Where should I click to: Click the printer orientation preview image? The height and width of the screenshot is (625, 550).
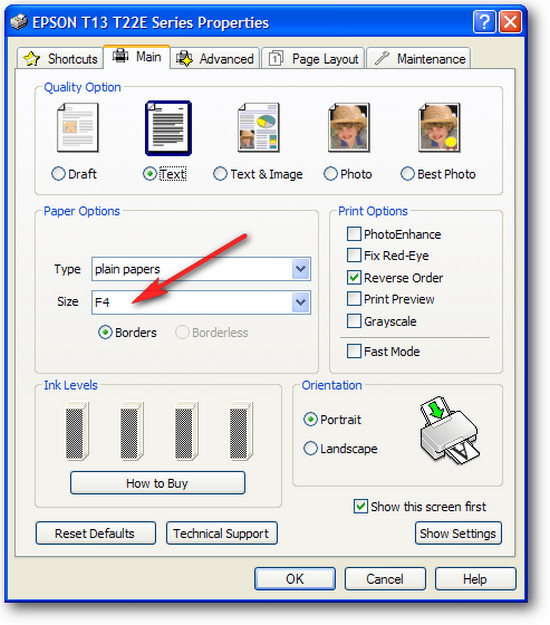click(x=450, y=430)
